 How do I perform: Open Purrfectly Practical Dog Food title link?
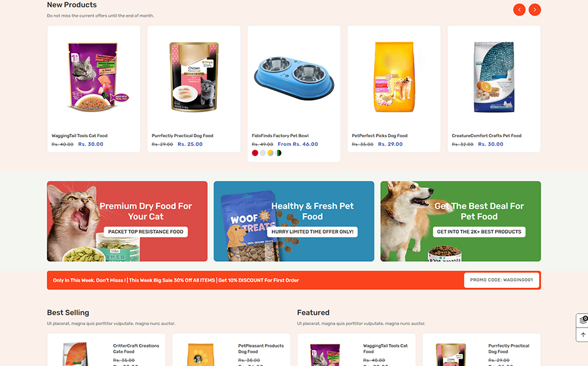point(182,135)
